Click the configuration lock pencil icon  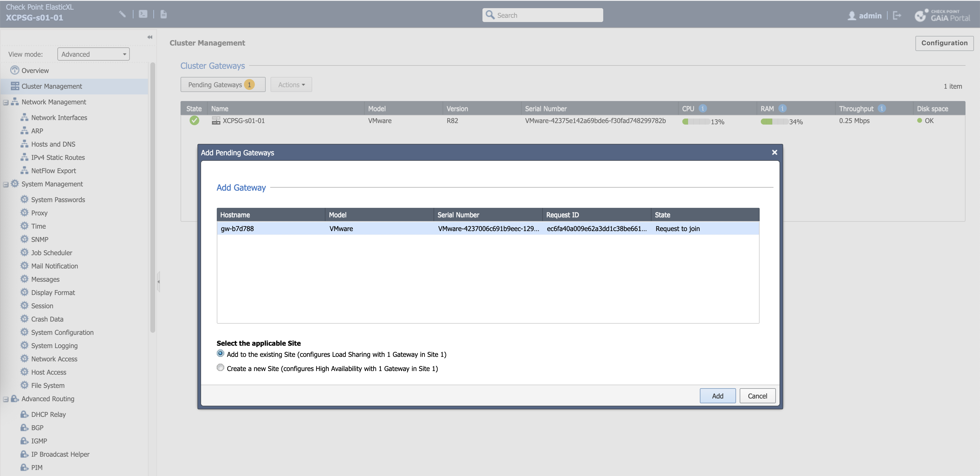coord(122,14)
